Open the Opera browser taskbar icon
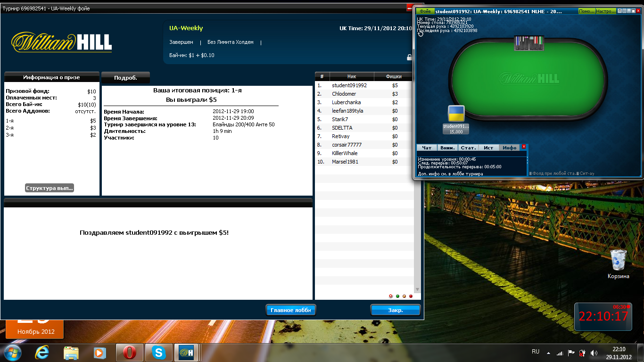 (x=130, y=352)
